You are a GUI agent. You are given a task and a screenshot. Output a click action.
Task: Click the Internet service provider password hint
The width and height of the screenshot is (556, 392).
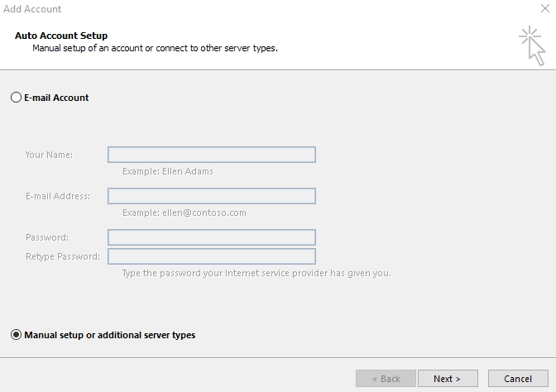tap(256, 273)
